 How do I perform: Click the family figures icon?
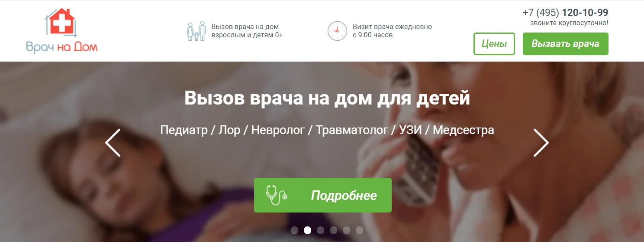[x=196, y=31]
